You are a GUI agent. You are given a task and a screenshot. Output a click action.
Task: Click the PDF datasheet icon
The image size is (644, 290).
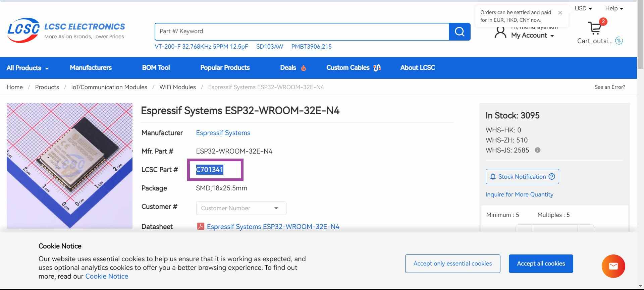pyautogui.click(x=201, y=226)
